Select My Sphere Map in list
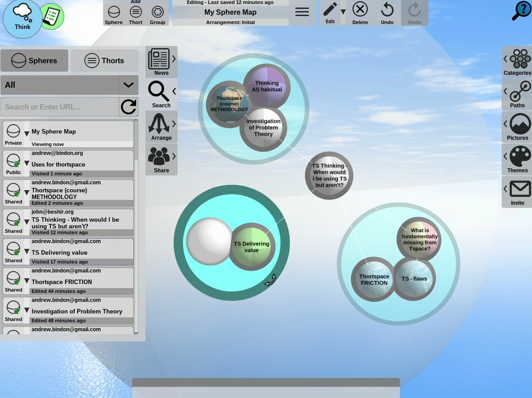Image resolution: width=532 pixels, height=398 pixels. click(x=68, y=134)
